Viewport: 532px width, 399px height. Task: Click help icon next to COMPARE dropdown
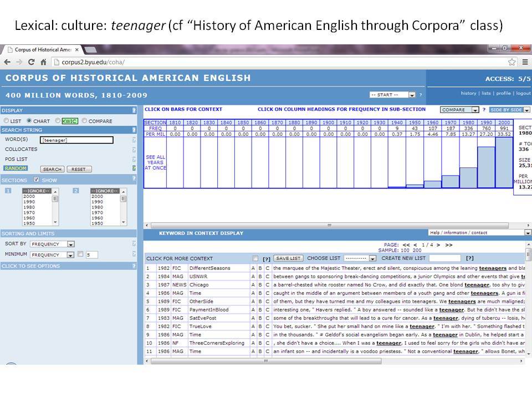point(484,110)
